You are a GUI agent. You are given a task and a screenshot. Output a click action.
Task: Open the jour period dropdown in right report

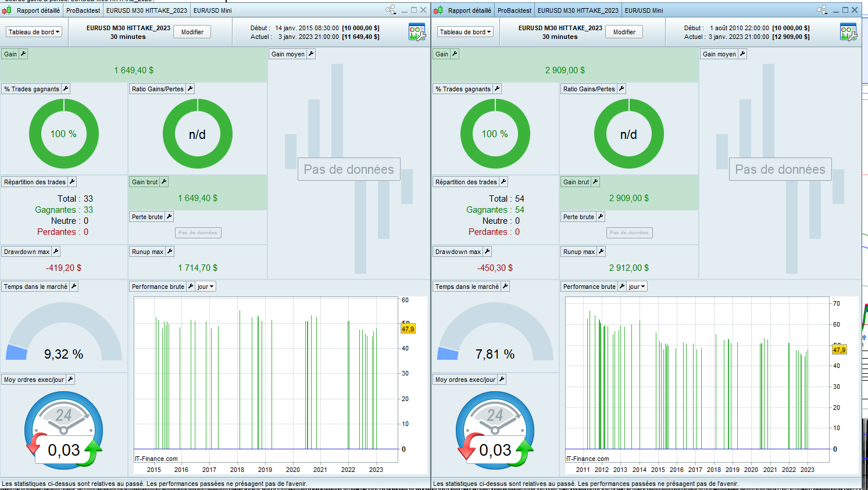pos(637,287)
